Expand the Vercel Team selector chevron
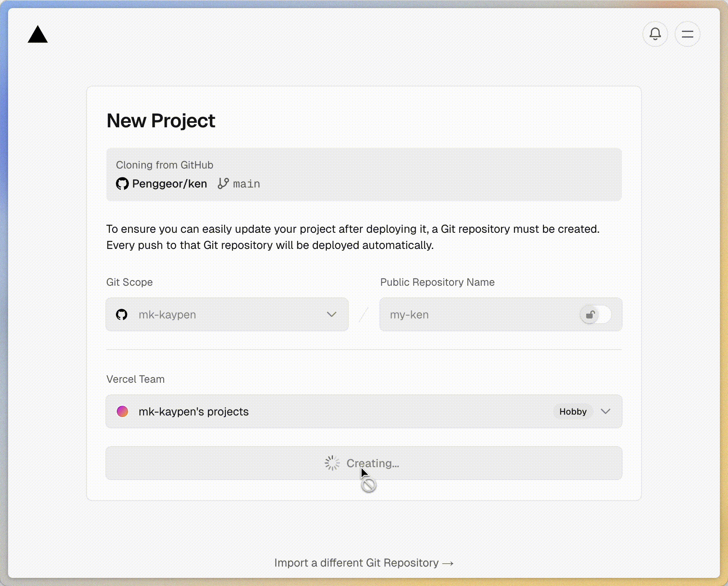The image size is (728, 586). [x=605, y=411]
